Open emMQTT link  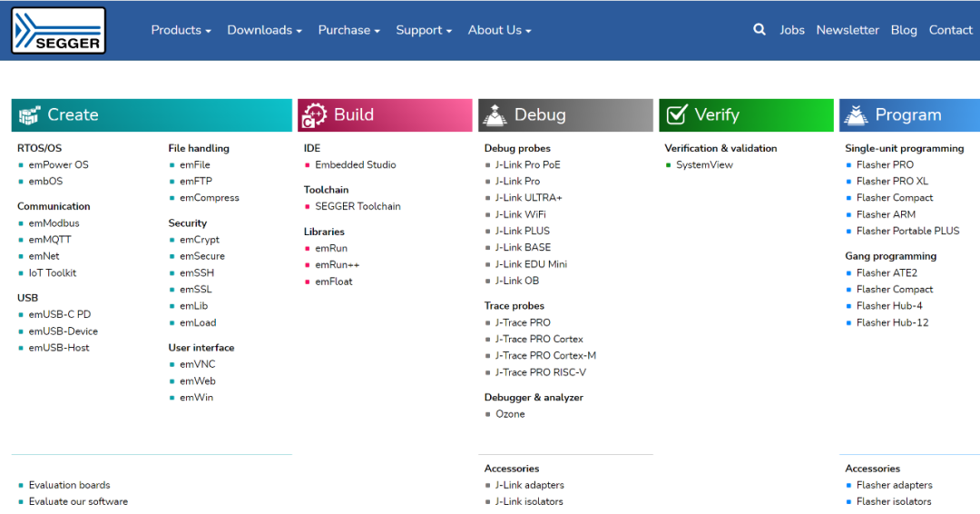coord(50,240)
